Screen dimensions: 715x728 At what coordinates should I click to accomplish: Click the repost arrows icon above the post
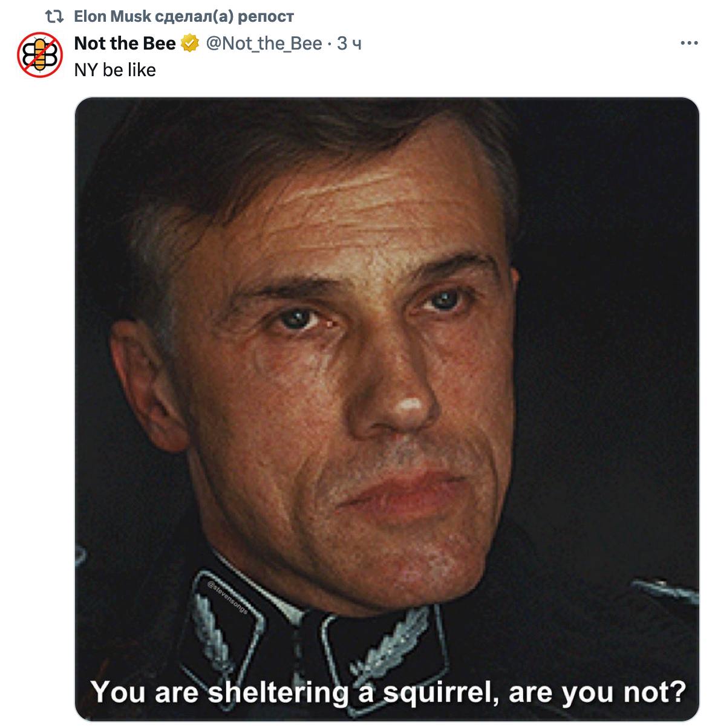pyautogui.click(x=54, y=17)
